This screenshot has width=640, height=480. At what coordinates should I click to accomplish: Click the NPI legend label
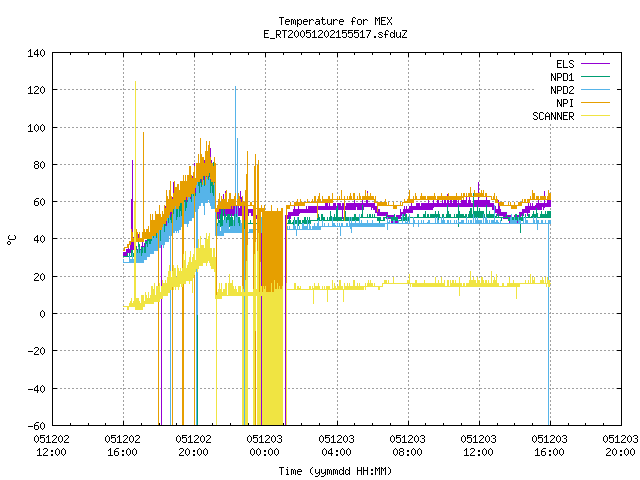565,103
